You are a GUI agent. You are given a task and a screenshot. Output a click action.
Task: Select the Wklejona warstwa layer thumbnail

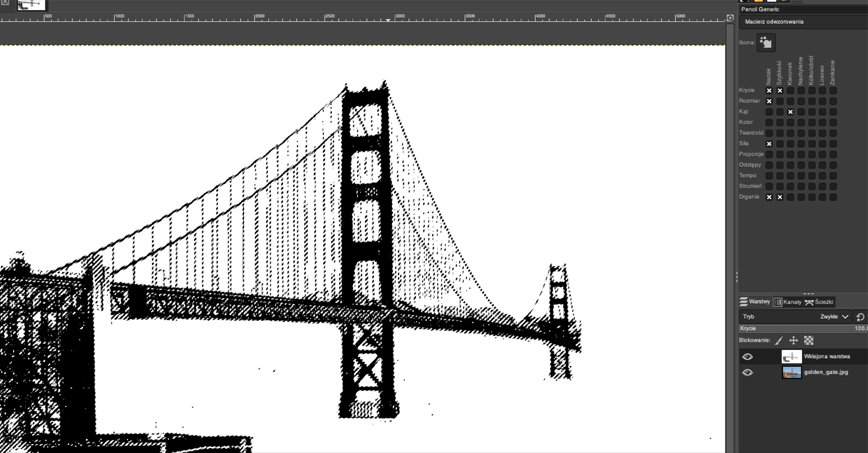[x=792, y=357]
